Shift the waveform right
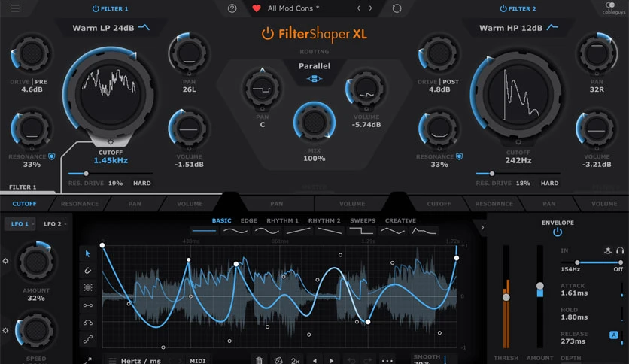Viewport: 629px width, 364px height. [x=331, y=361]
